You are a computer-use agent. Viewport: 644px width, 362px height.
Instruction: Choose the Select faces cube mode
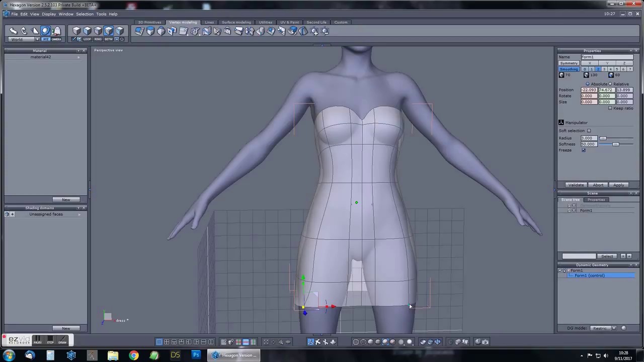tap(88, 31)
